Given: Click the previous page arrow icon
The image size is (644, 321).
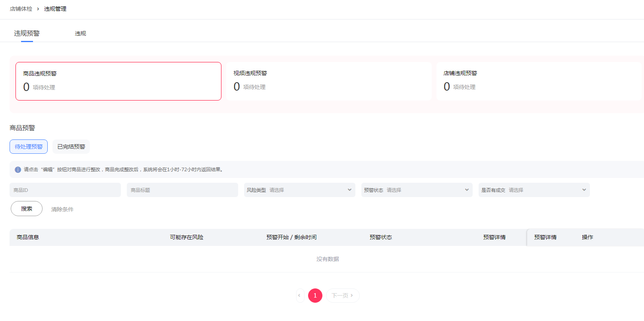Looking at the screenshot, I should pyautogui.click(x=300, y=296).
